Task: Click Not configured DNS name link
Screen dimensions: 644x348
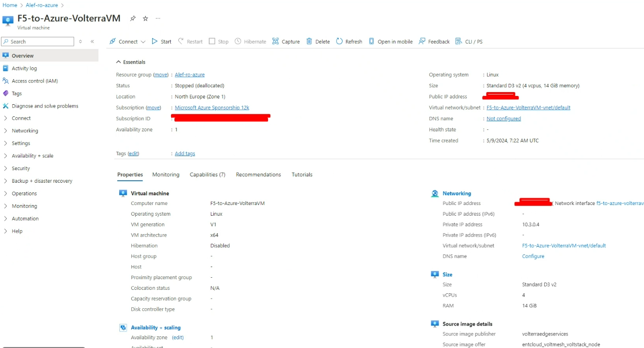Action: point(503,119)
